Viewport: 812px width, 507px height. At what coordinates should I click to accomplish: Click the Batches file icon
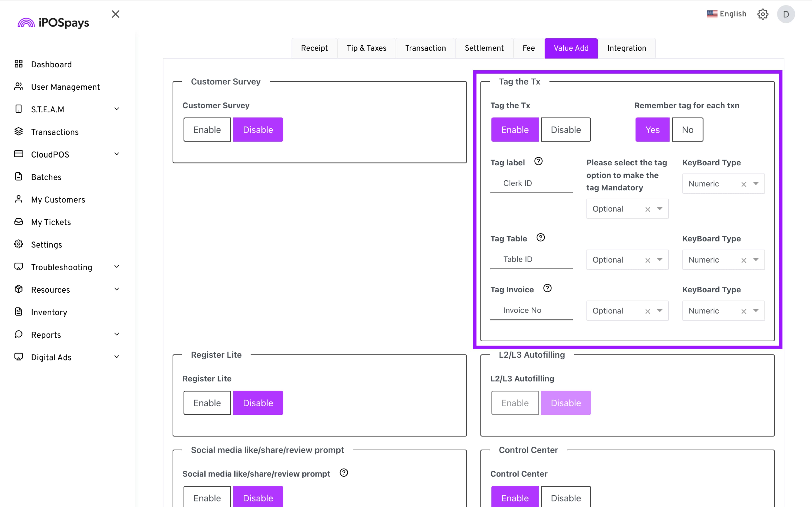pos(18,176)
